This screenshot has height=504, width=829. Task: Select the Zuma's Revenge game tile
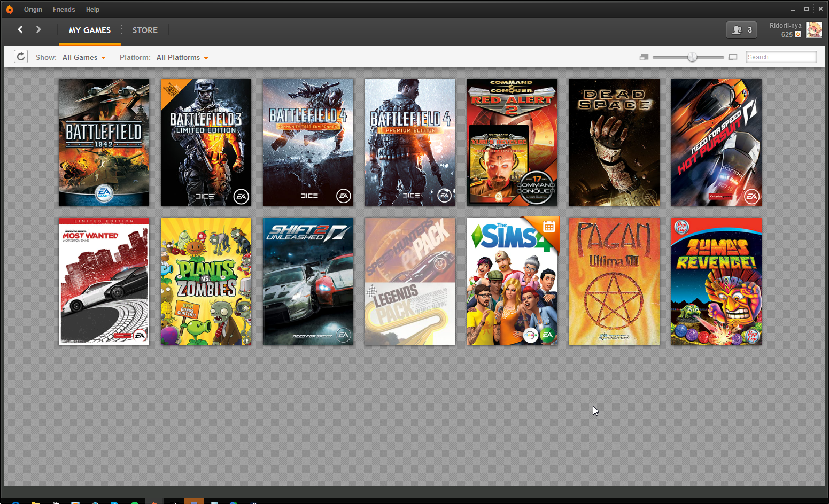coord(716,282)
